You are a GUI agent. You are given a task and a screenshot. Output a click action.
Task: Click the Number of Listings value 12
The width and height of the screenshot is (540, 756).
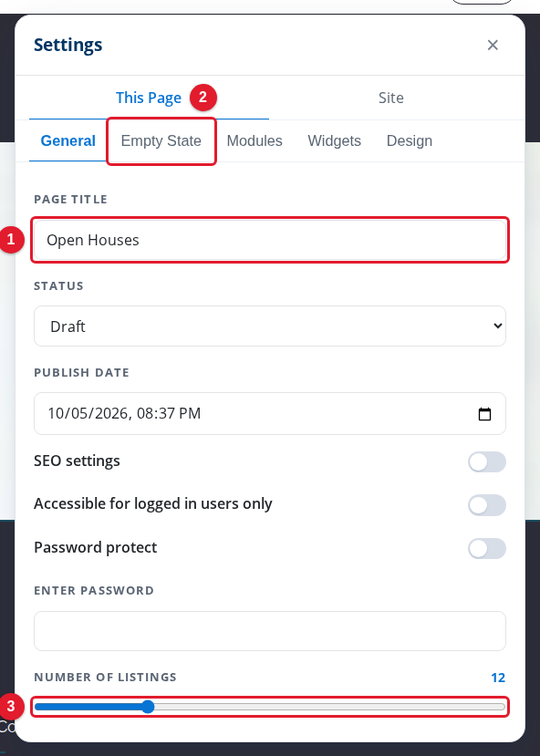(x=498, y=678)
